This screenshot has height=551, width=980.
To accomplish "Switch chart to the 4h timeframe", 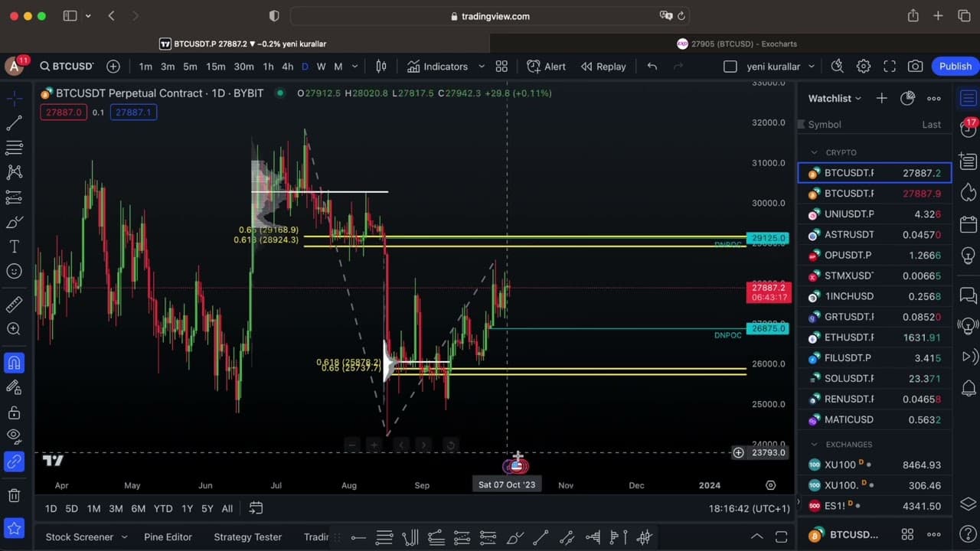I will click(x=288, y=67).
